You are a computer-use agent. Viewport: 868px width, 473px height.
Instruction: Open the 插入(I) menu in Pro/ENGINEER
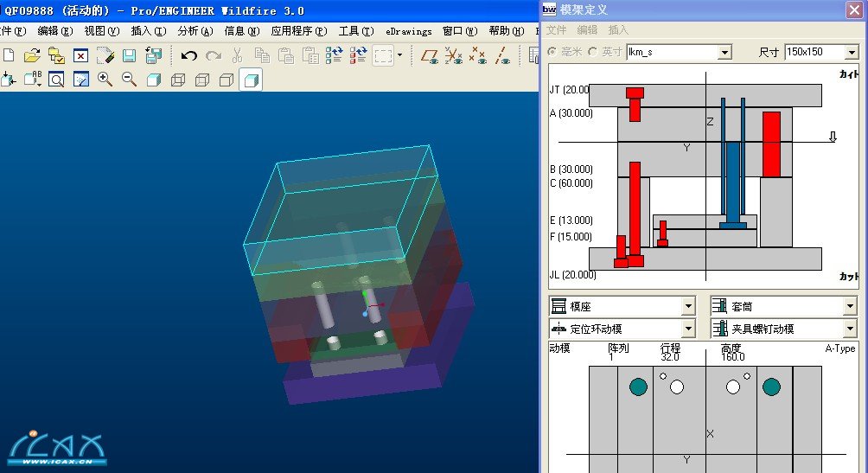149,31
